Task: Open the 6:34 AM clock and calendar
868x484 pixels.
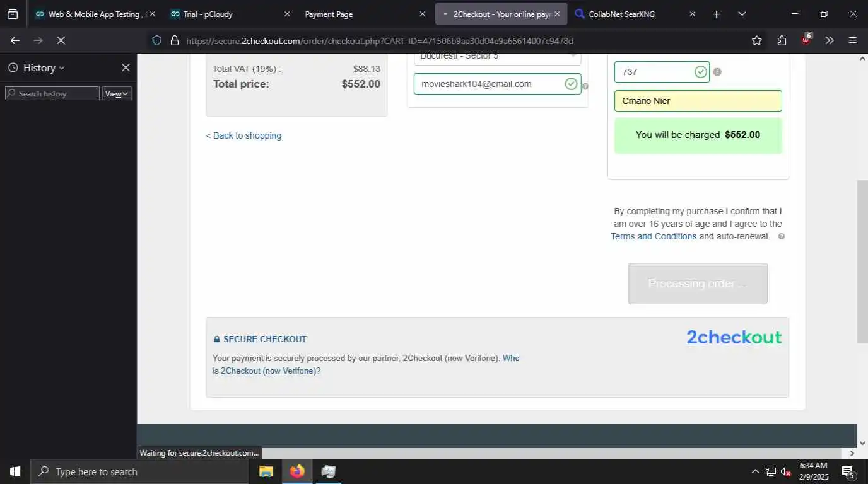Action: [x=814, y=471]
